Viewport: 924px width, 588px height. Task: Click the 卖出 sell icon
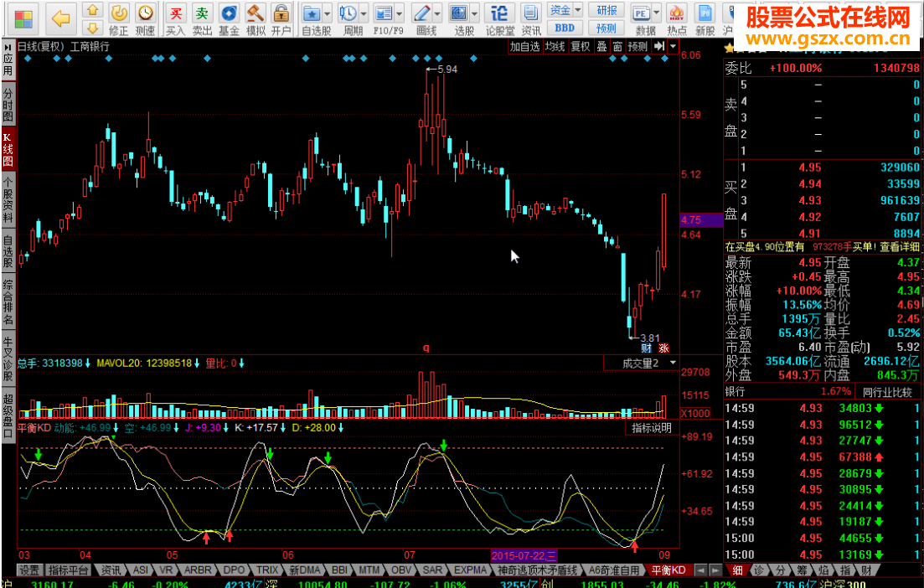click(202, 19)
